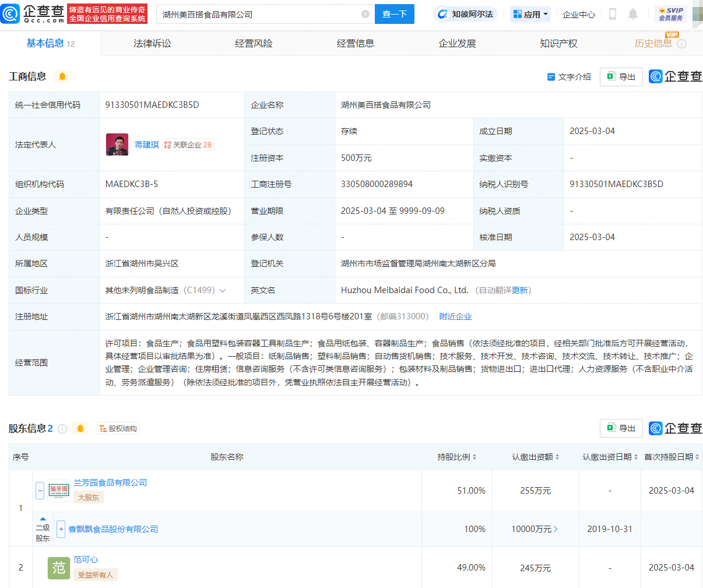Screen dimensions: 703x588
Task: Click arrow next to 10000万元
Action: coord(556,529)
